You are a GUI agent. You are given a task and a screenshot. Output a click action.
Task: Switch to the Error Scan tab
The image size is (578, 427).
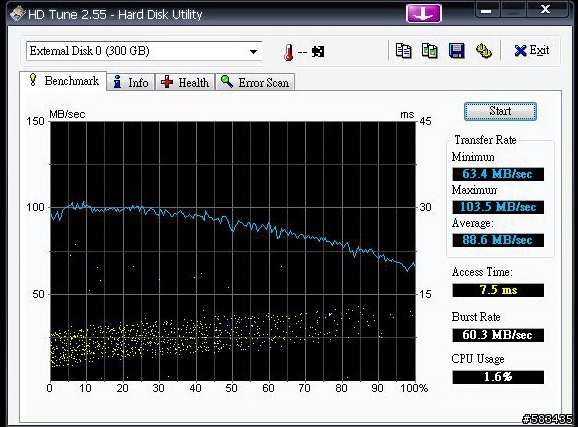(x=255, y=82)
